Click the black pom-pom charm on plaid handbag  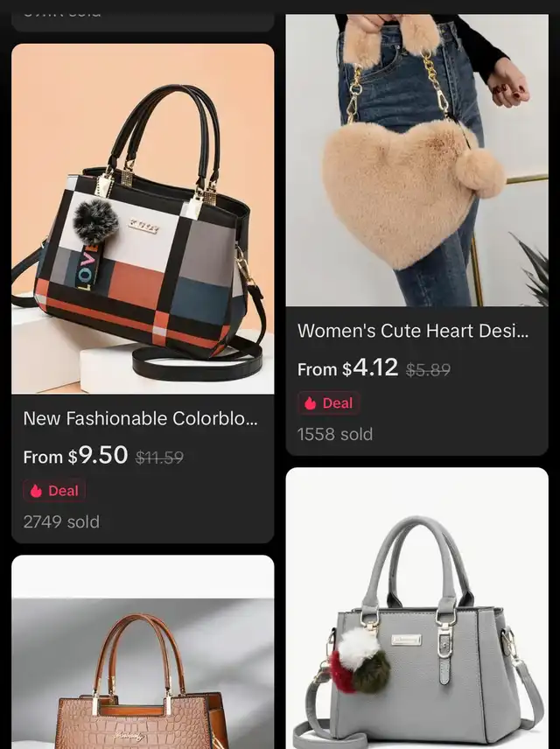pyautogui.click(x=95, y=221)
